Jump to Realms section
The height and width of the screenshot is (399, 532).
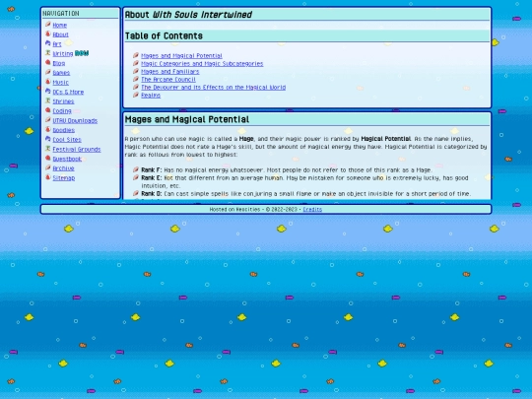(151, 96)
